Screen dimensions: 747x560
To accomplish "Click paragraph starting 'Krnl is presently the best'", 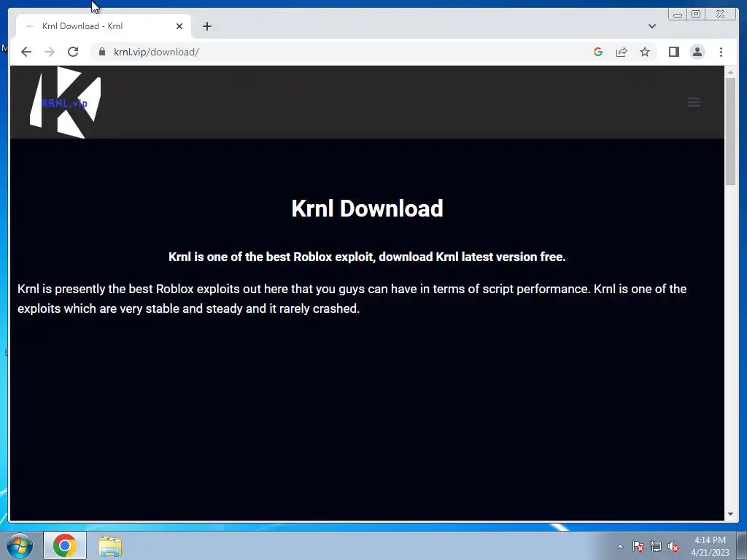I will [352, 298].
